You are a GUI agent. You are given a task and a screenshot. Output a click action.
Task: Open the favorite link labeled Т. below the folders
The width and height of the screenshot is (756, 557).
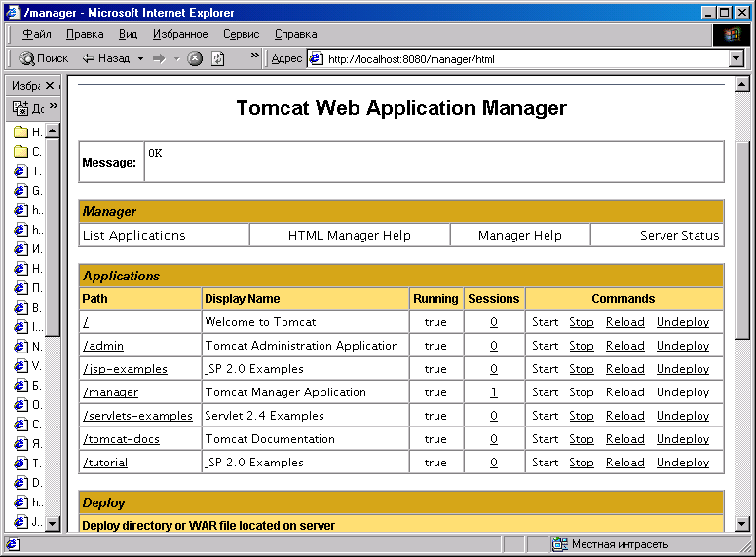(x=28, y=171)
